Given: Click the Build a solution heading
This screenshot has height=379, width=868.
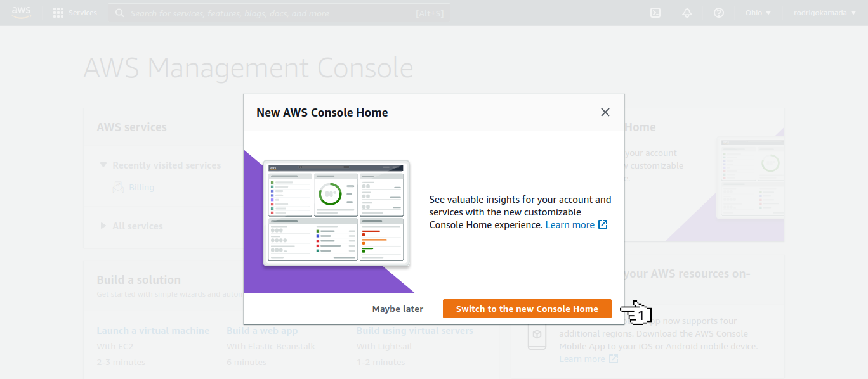Looking at the screenshot, I should pyautogui.click(x=138, y=279).
